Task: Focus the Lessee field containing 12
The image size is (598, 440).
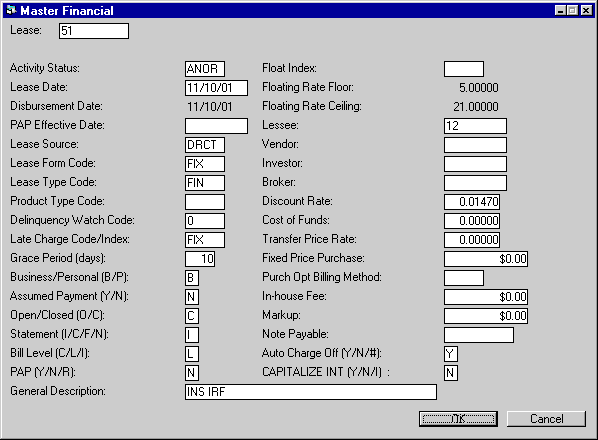Action: tap(475, 126)
